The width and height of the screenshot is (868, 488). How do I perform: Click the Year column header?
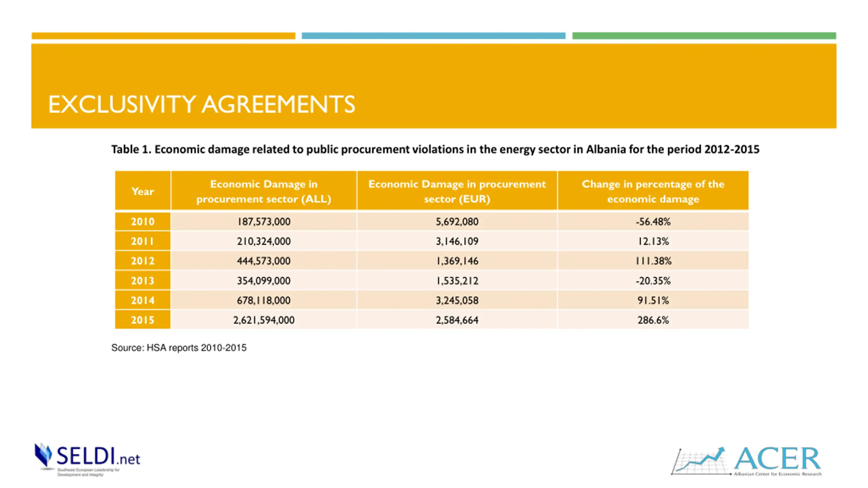(143, 191)
